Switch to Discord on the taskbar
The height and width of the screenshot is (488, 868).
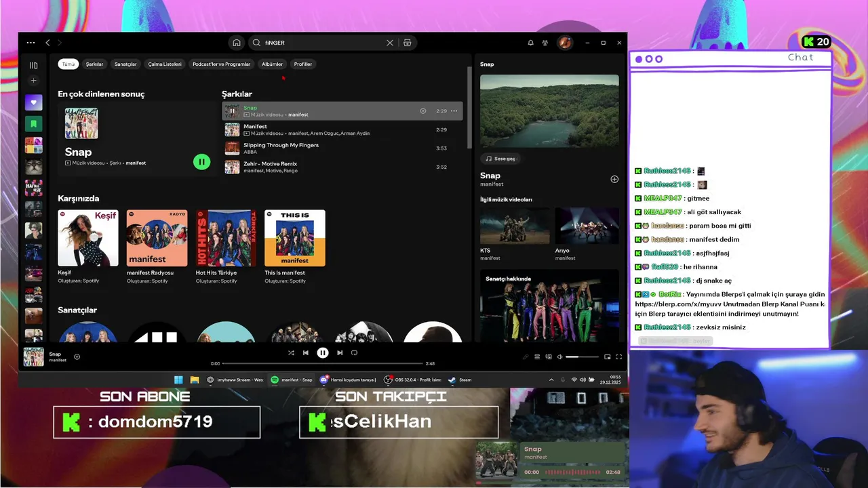tap(348, 380)
